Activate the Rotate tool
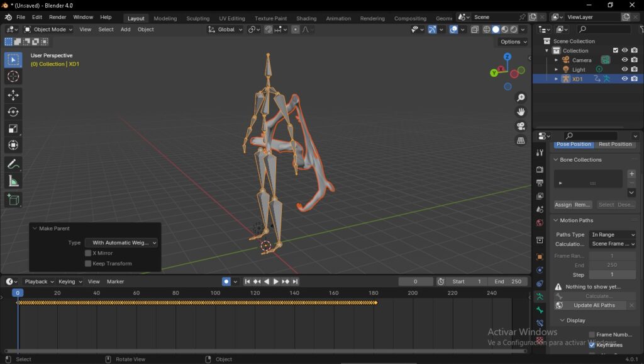 [x=13, y=111]
